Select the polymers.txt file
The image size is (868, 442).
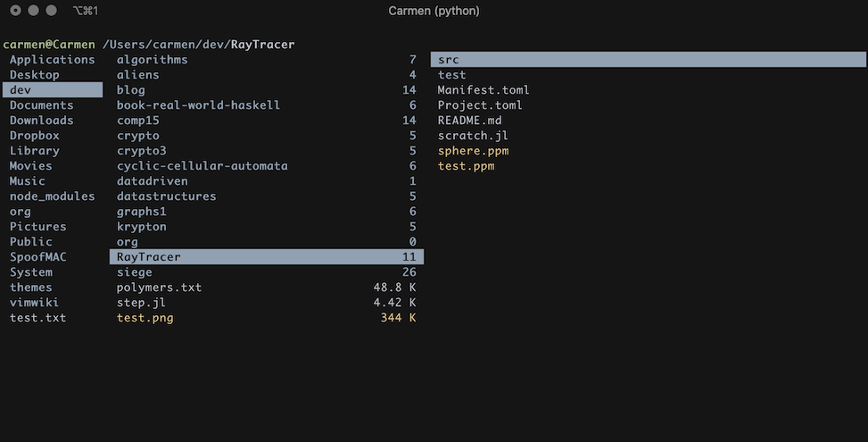pos(159,288)
